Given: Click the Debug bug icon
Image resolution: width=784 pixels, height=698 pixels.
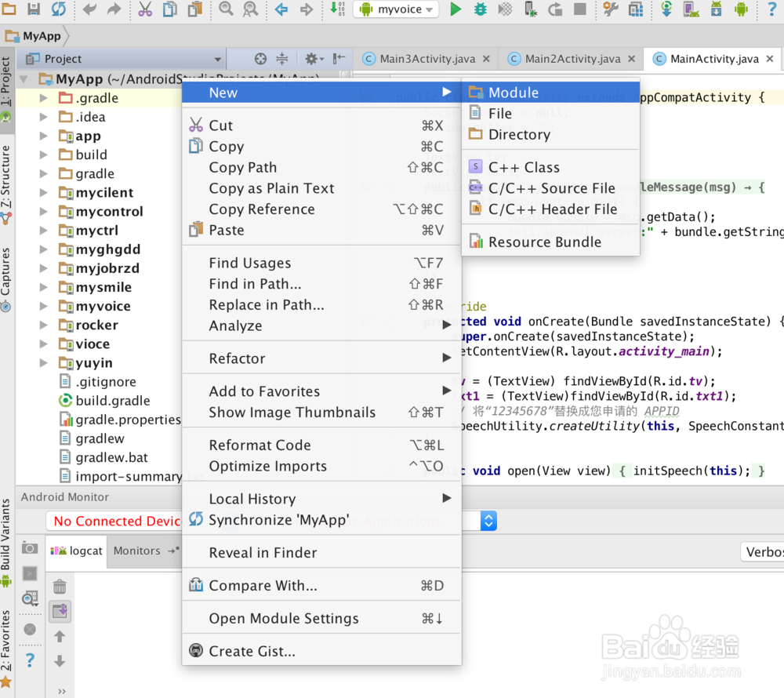Looking at the screenshot, I should [x=480, y=9].
